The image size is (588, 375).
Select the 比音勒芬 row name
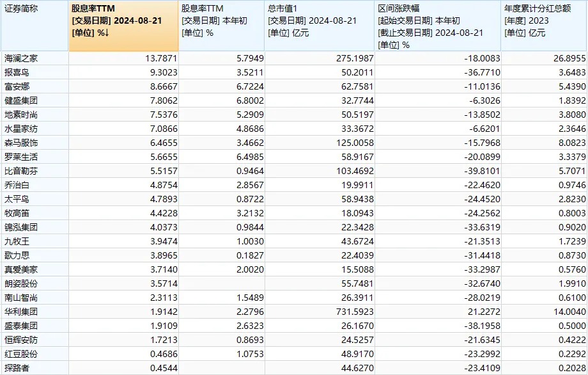point(21,171)
